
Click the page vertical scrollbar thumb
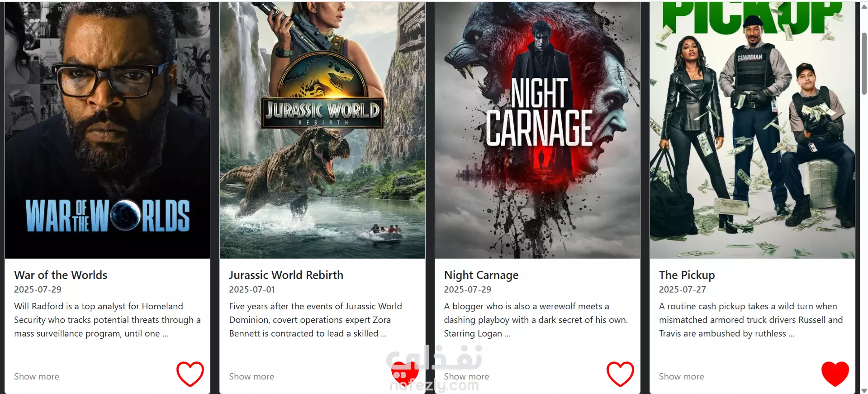pyautogui.click(x=864, y=63)
